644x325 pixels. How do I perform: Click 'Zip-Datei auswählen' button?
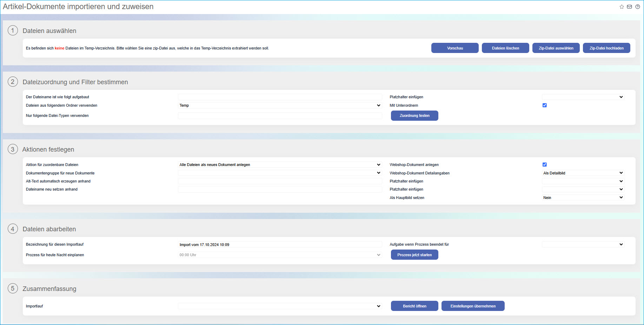click(x=556, y=48)
